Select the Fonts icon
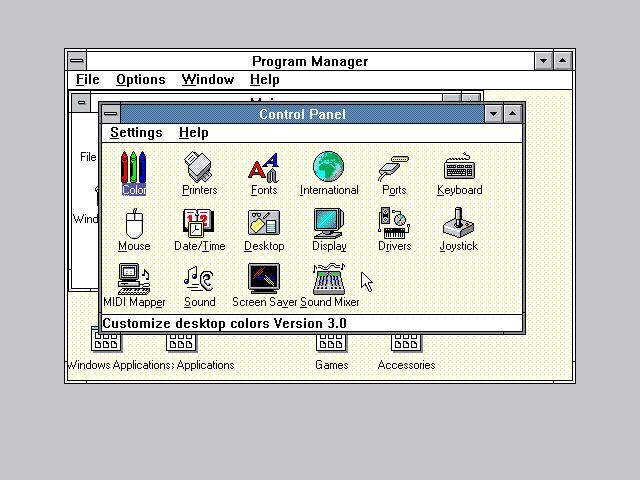The image size is (640, 480). click(264, 167)
